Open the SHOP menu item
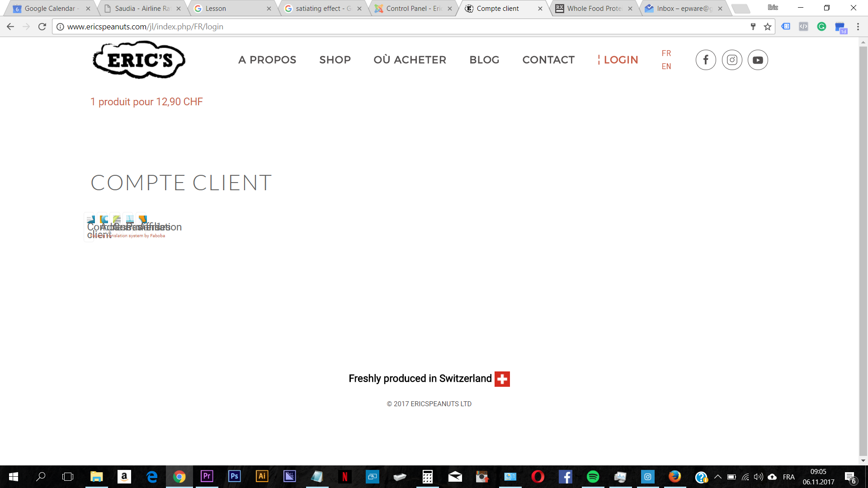 click(335, 60)
